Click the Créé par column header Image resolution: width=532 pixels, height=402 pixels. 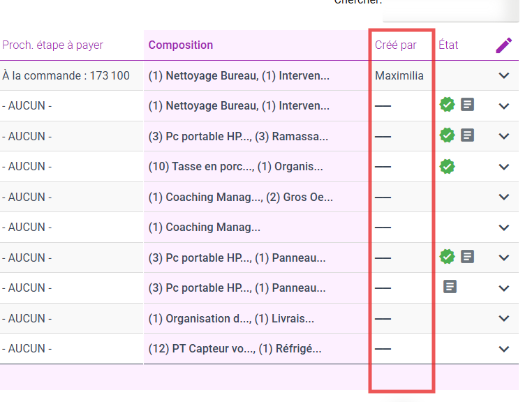coord(396,45)
